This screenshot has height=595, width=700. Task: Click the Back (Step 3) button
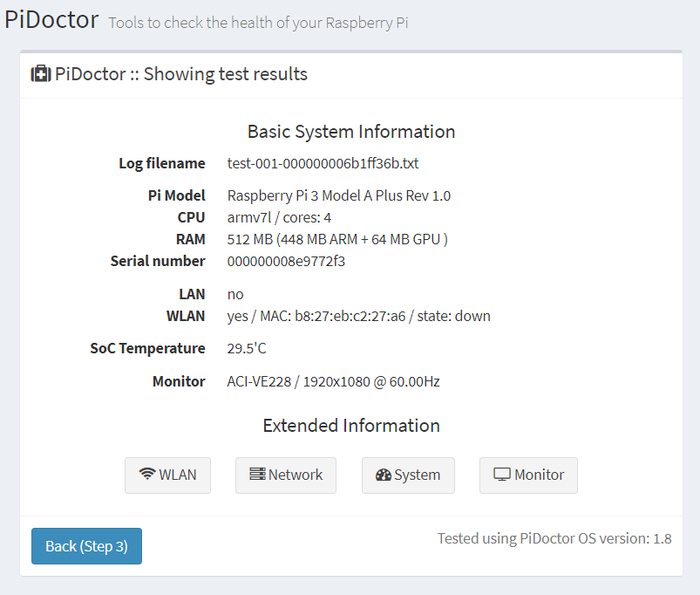pyautogui.click(x=86, y=545)
